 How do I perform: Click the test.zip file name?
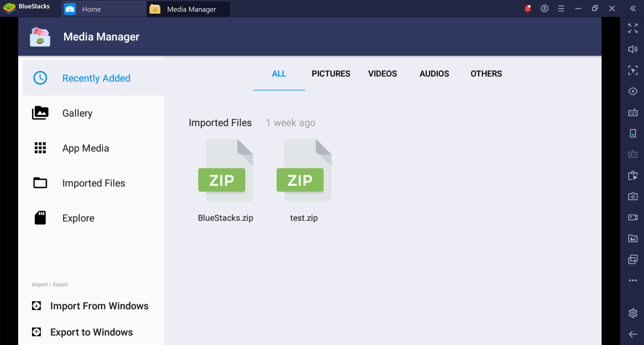(304, 218)
